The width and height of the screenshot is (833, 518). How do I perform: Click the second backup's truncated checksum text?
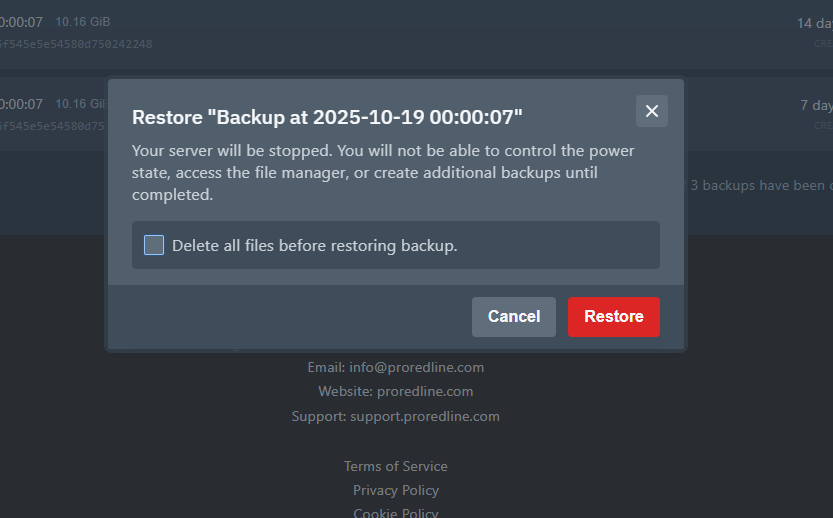[x=52, y=126]
